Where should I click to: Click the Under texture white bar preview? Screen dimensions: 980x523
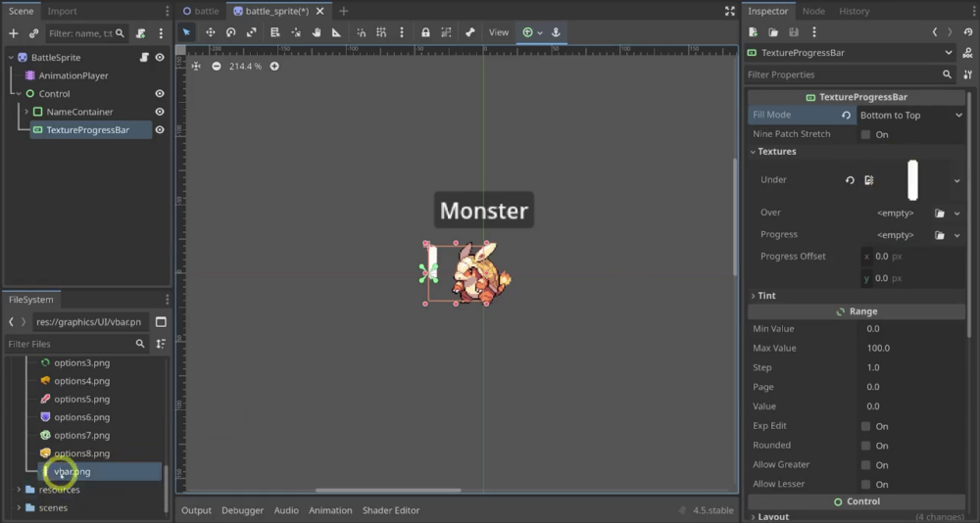(912, 180)
